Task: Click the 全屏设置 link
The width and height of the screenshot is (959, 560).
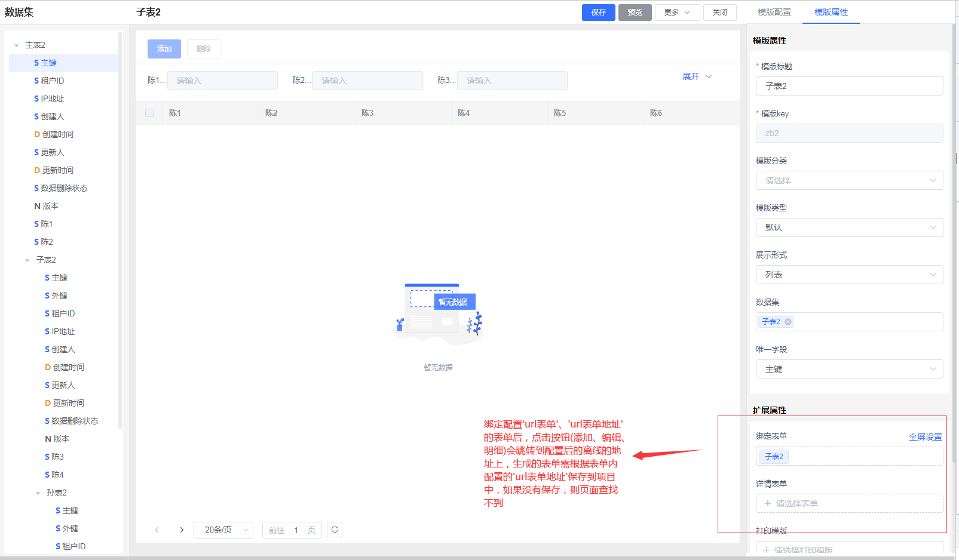Action: coord(925,437)
